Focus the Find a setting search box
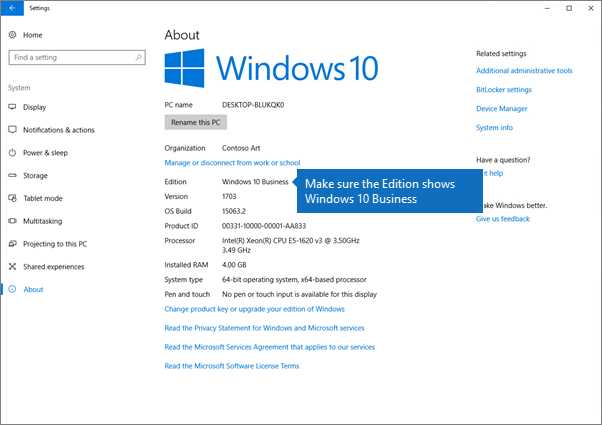602x425 pixels. point(77,57)
